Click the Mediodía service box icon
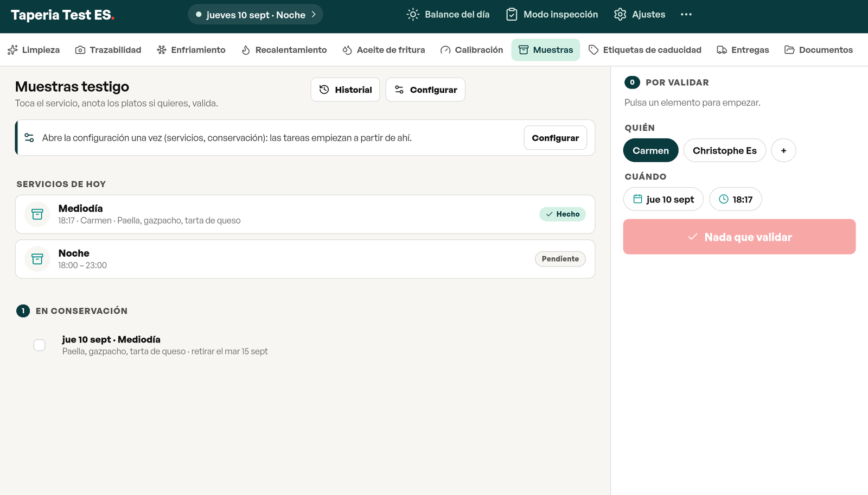The width and height of the screenshot is (868, 495). (37, 214)
